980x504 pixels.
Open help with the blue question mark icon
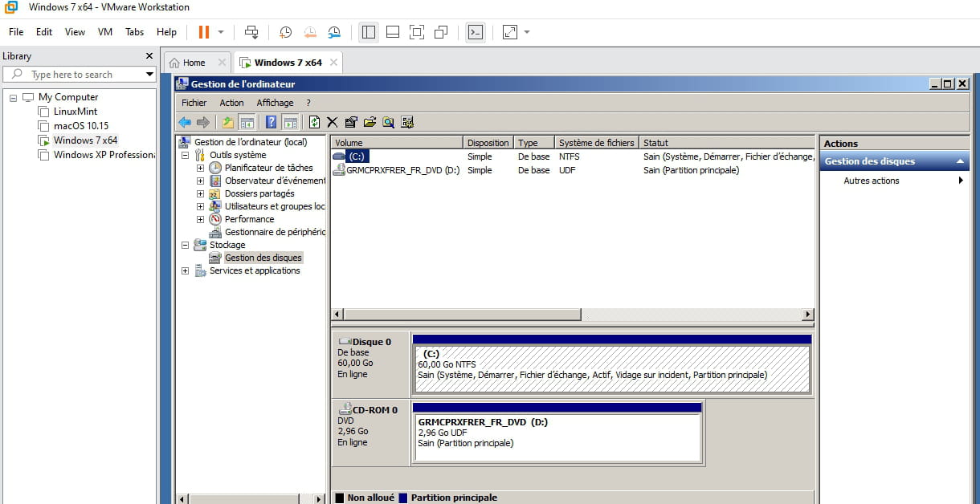coord(272,122)
